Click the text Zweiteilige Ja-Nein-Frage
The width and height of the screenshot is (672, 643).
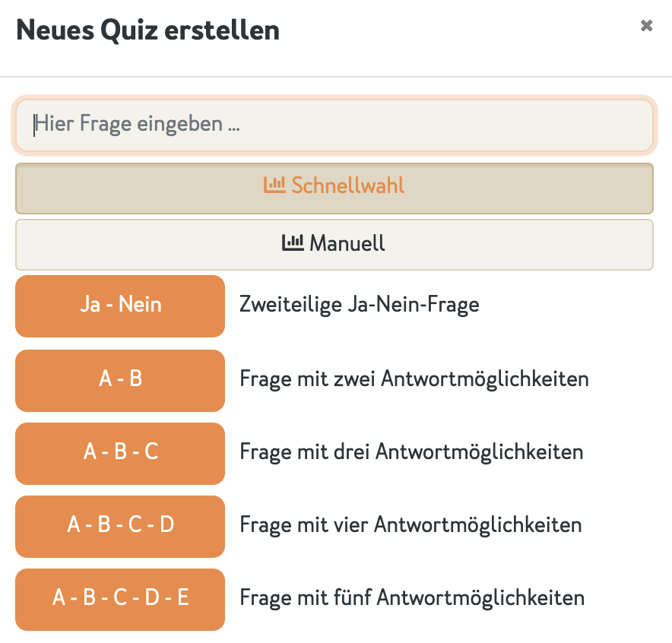[359, 304]
